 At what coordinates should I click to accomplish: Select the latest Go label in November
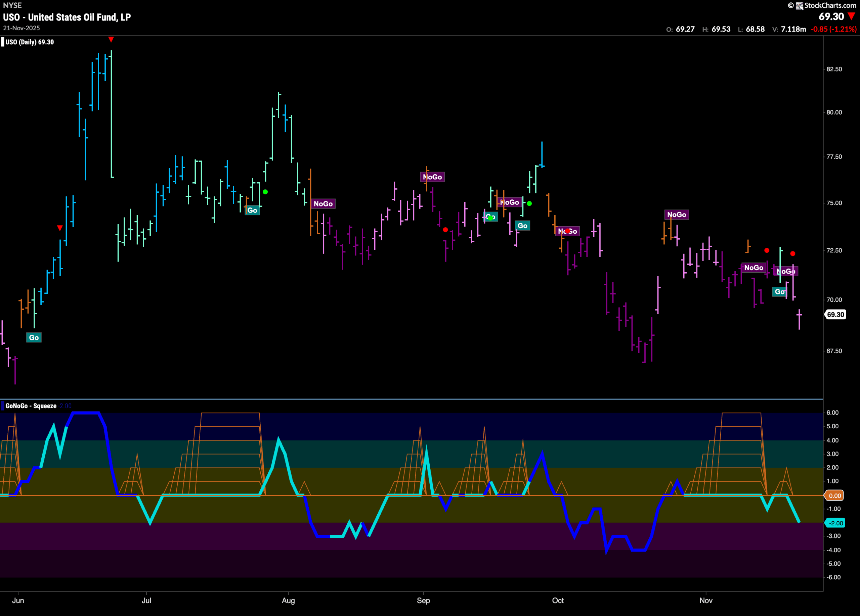(x=780, y=291)
